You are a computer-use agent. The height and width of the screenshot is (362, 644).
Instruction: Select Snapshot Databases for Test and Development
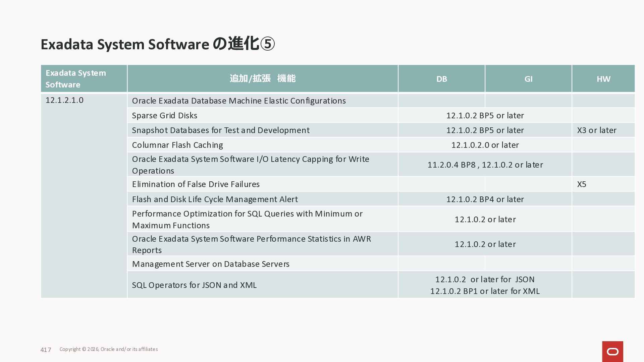coord(220,130)
